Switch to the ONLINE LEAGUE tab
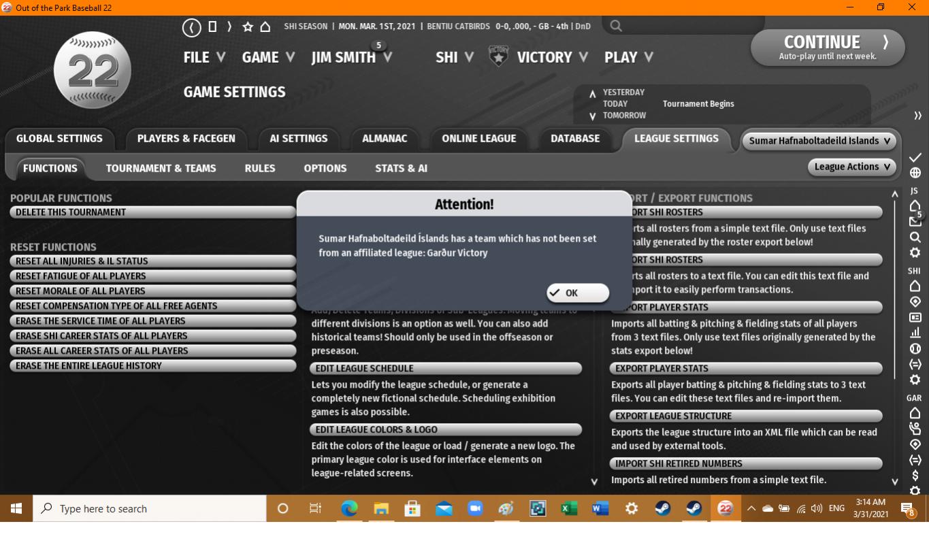This screenshot has height=560, width=929. 479,139
